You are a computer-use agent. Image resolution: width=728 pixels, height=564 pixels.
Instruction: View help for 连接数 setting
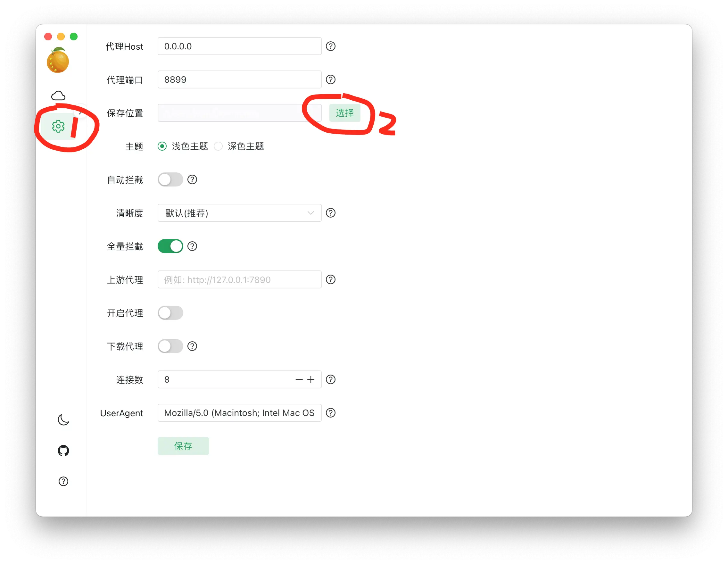(x=330, y=379)
